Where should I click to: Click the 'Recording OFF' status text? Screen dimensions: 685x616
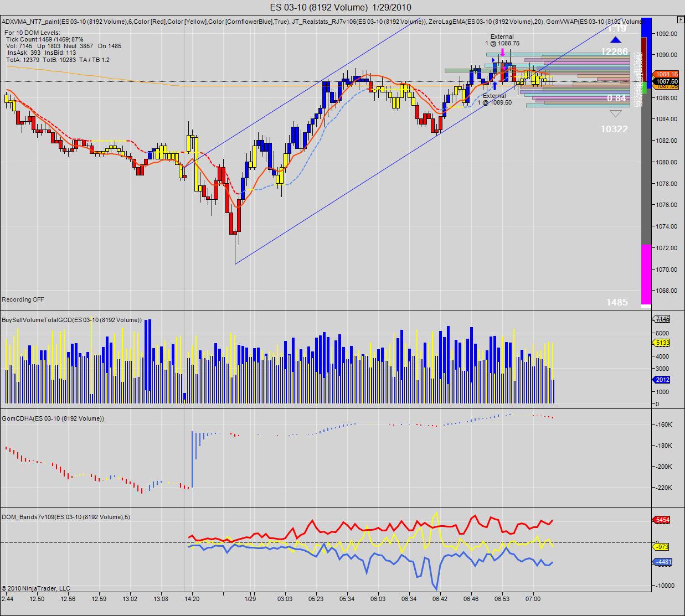pyautogui.click(x=23, y=299)
